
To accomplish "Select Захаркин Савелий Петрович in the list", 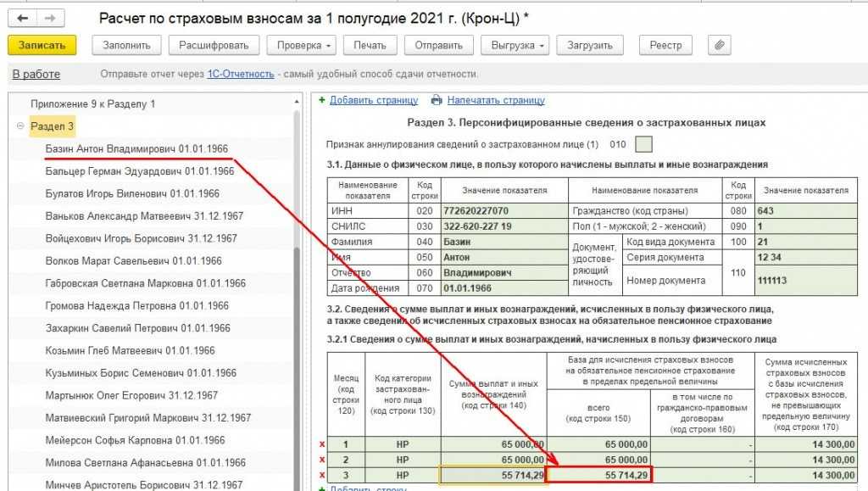I will [138, 328].
